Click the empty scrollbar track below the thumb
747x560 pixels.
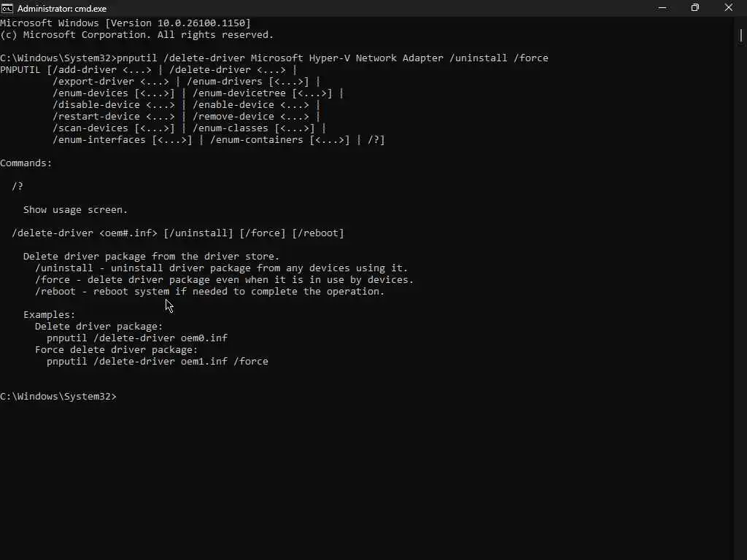(x=741, y=300)
